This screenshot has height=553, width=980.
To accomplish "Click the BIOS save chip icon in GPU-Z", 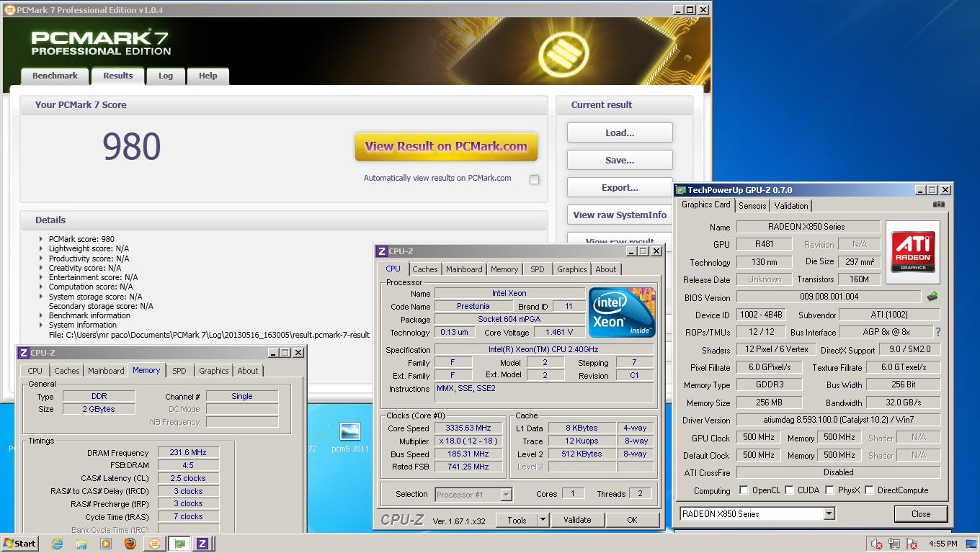I will tap(932, 296).
